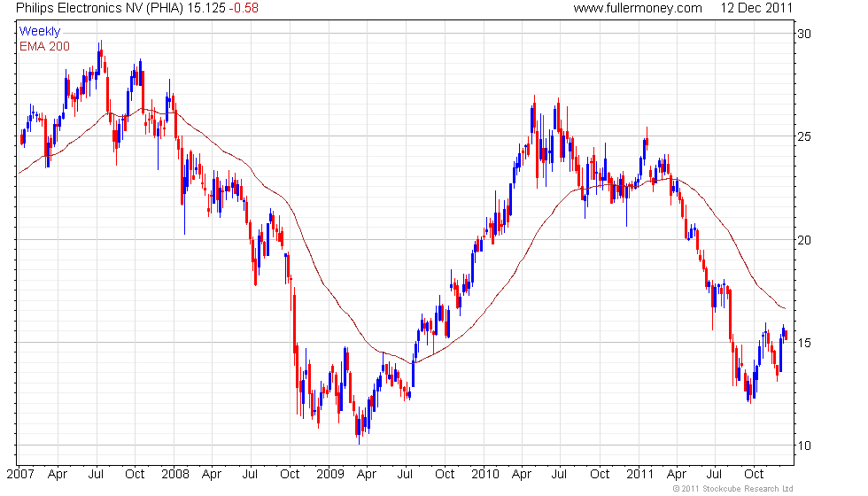Click the price change value -0.58

tap(244, 8)
